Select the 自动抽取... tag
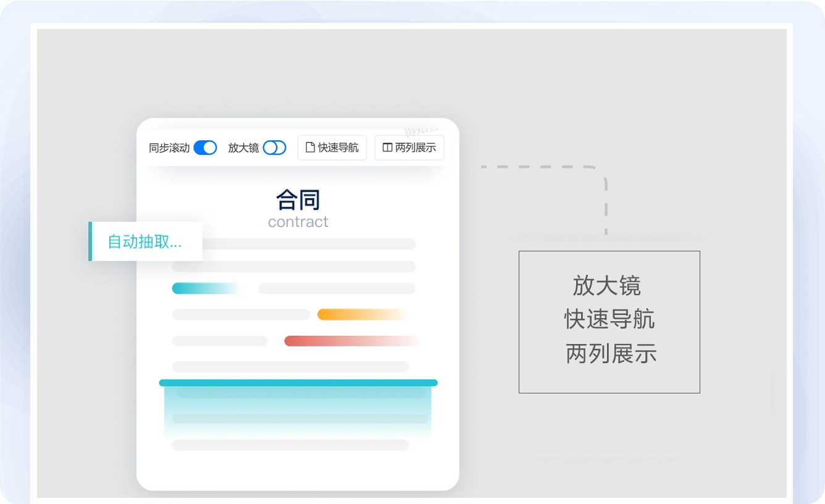 click(x=145, y=241)
